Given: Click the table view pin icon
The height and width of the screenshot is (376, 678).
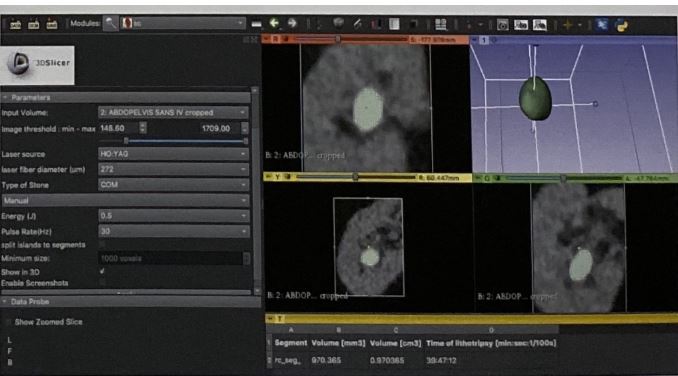Looking at the screenshot, I should coord(270,319).
